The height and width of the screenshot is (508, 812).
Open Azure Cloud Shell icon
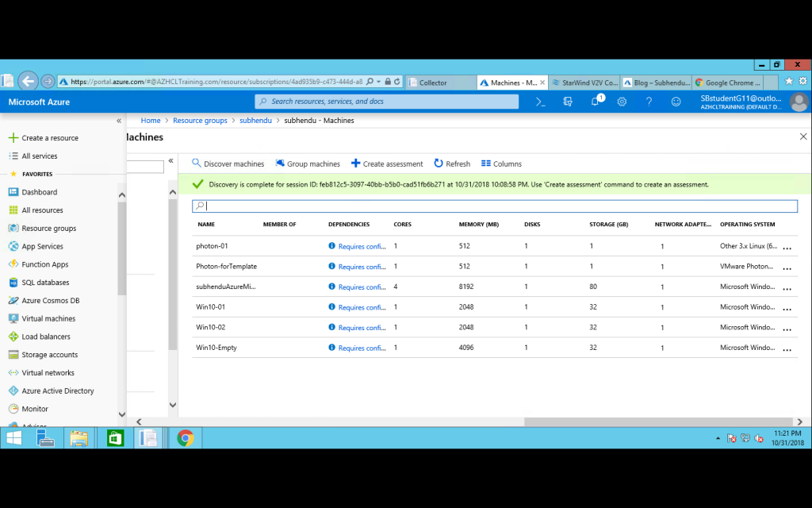(x=541, y=102)
